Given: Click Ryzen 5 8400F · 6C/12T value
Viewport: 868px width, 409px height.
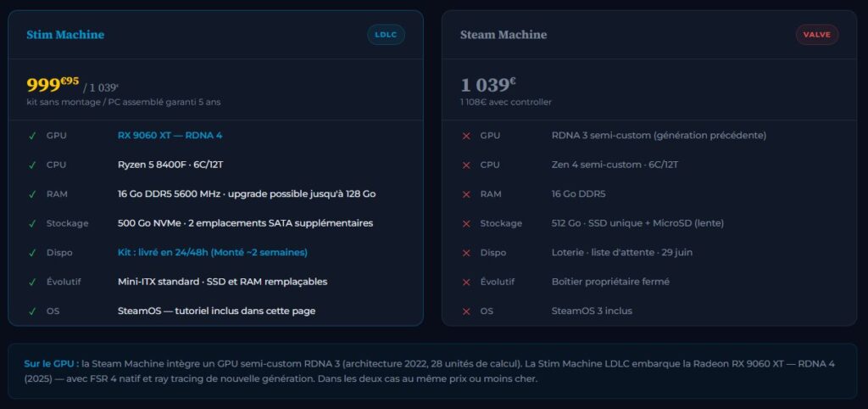Looking at the screenshot, I should point(170,165).
